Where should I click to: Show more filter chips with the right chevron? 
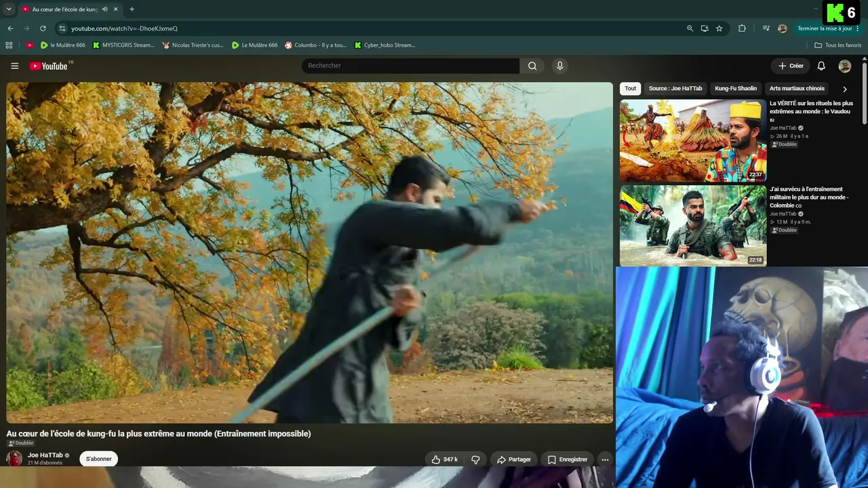pyautogui.click(x=845, y=89)
